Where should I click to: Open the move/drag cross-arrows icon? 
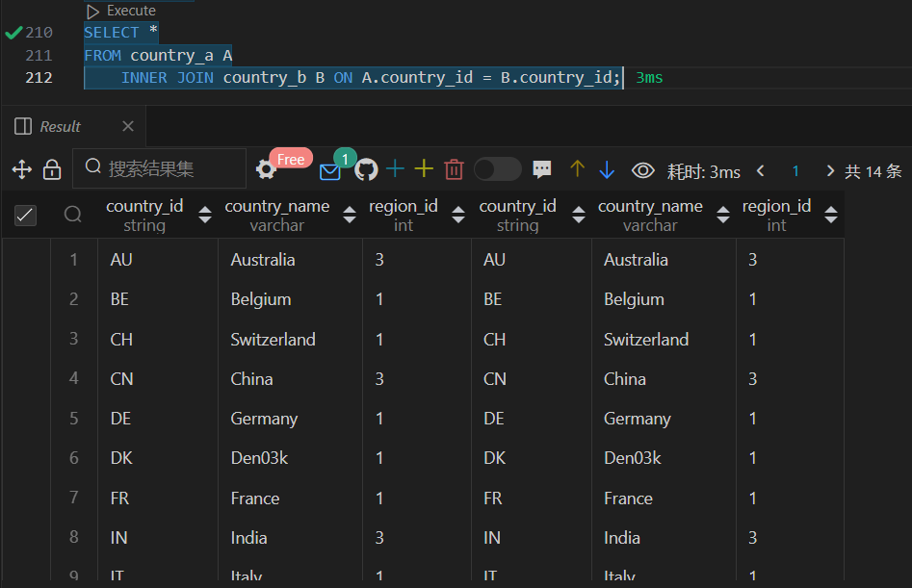tap(22, 169)
